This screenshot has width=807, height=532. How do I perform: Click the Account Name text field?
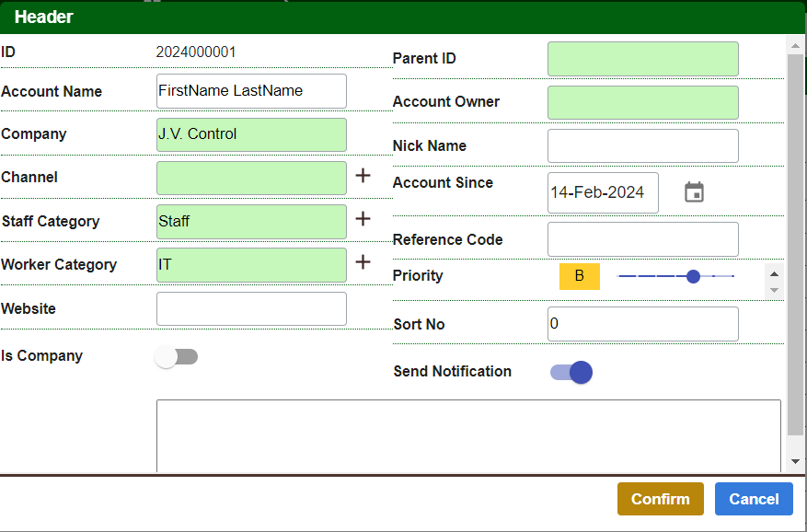click(x=251, y=91)
